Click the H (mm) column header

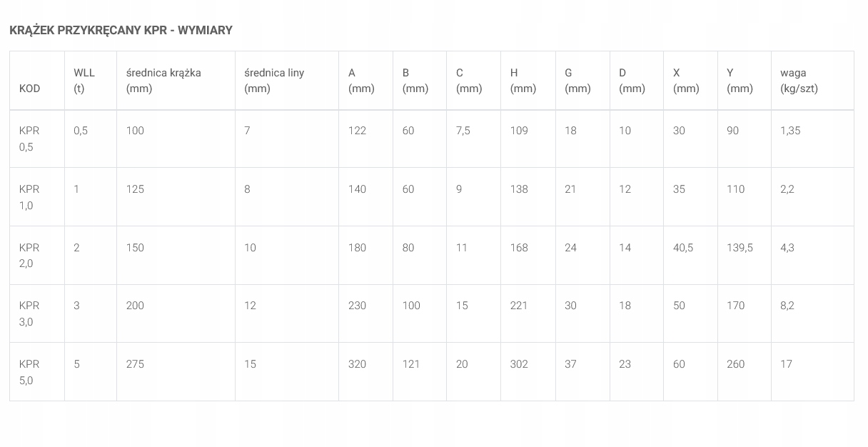tap(523, 81)
